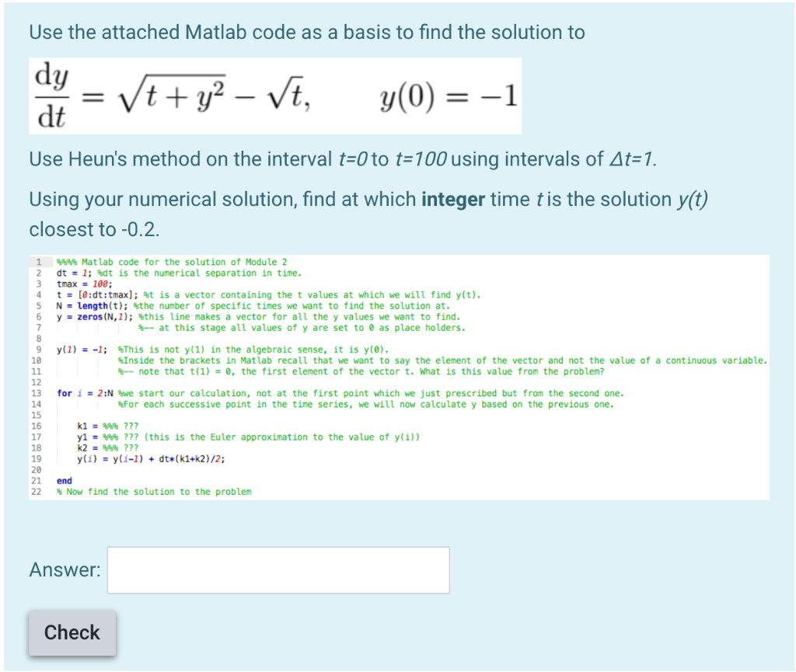Screen dimensions: 796x672
Task: Click code line 'k2 = %%% ???'
Action: [x=107, y=447]
